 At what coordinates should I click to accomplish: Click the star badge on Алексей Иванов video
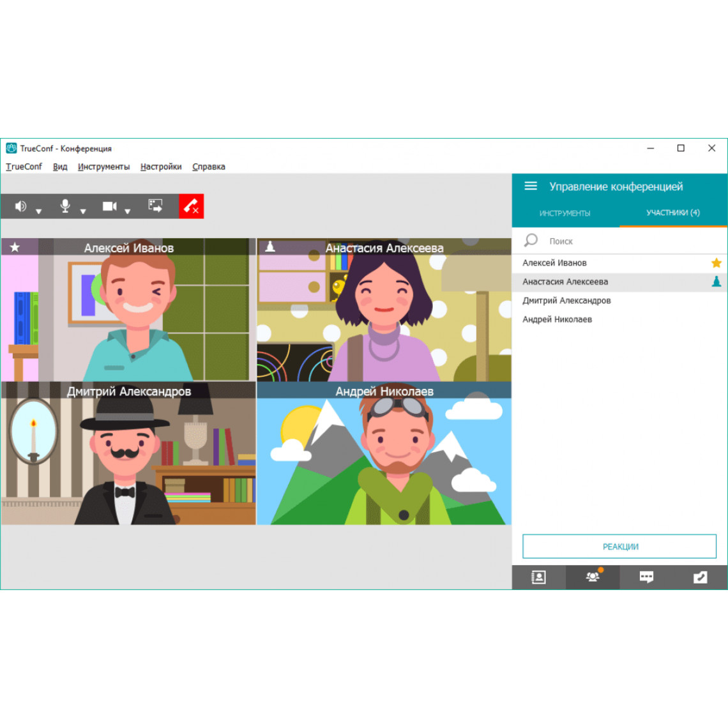coord(15,247)
